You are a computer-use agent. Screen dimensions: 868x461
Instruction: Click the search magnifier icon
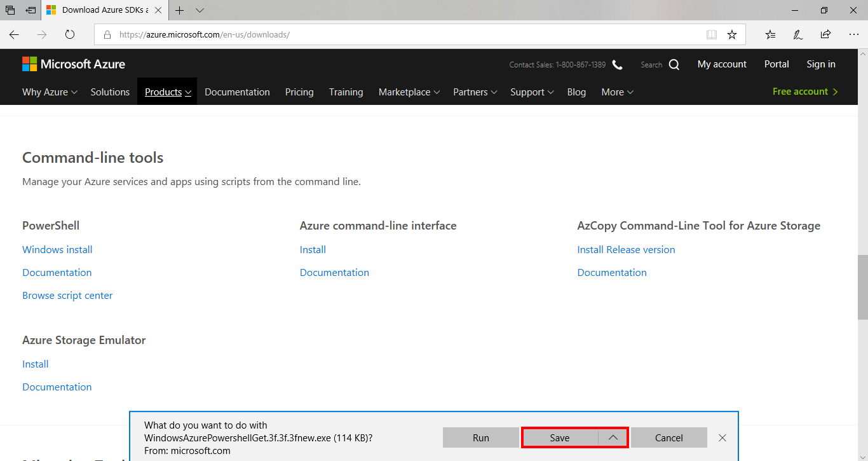click(674, 64)
